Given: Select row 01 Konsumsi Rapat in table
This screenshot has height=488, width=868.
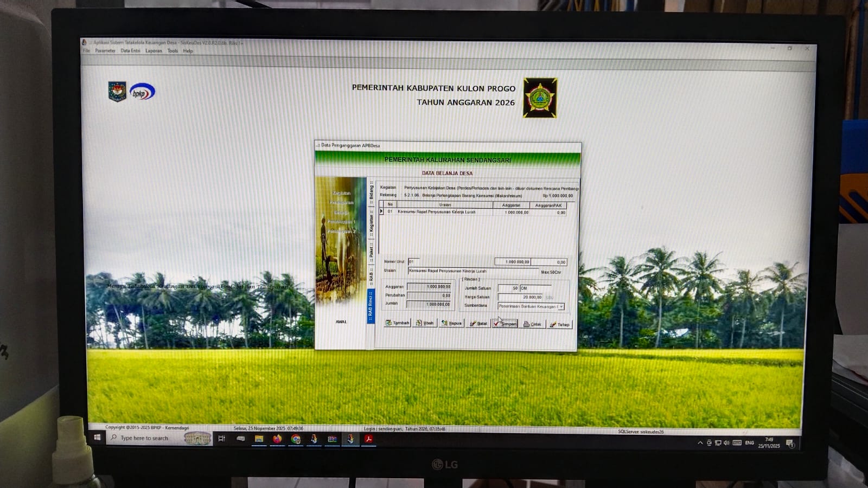Looking at the screenshot, I should [437, 212].
